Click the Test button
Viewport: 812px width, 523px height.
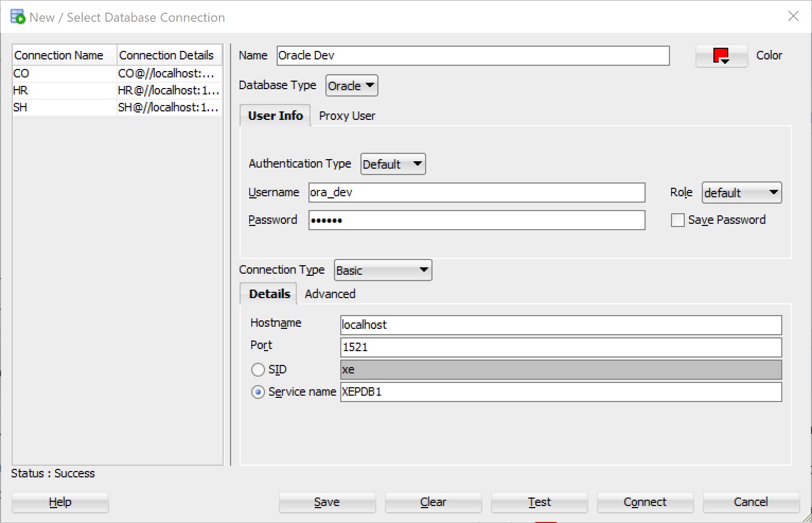point(539,502)
